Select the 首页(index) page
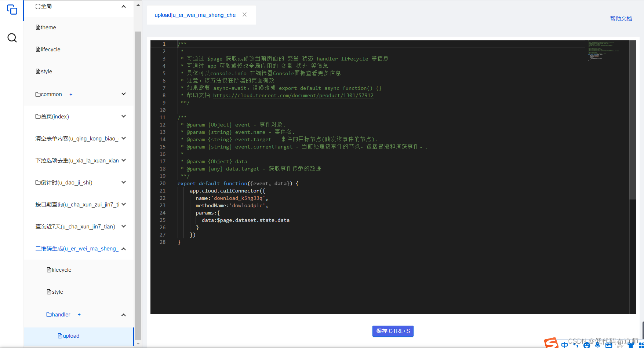This screenshot has width=644, height=348. click(52, 117)
